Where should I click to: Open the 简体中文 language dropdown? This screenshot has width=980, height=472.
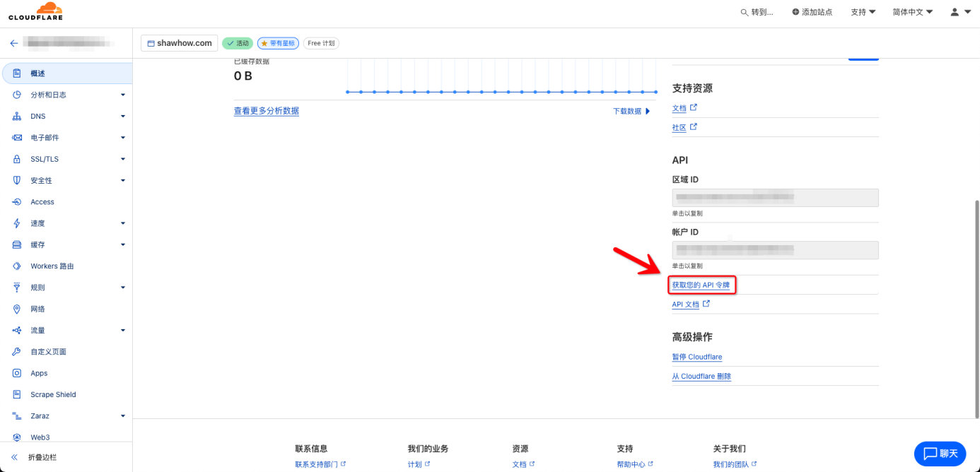(x=912, y=11)
